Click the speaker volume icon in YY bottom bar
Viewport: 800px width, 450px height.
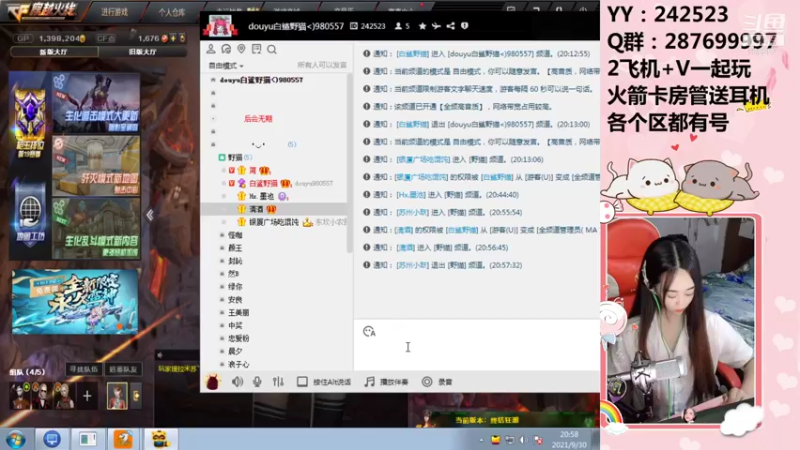coord(237,382)
